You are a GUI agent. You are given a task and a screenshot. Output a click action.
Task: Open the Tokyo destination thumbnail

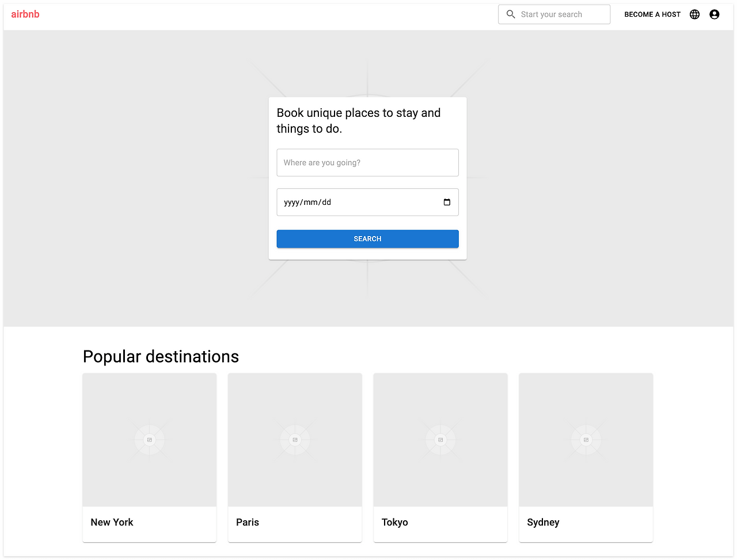440,440
